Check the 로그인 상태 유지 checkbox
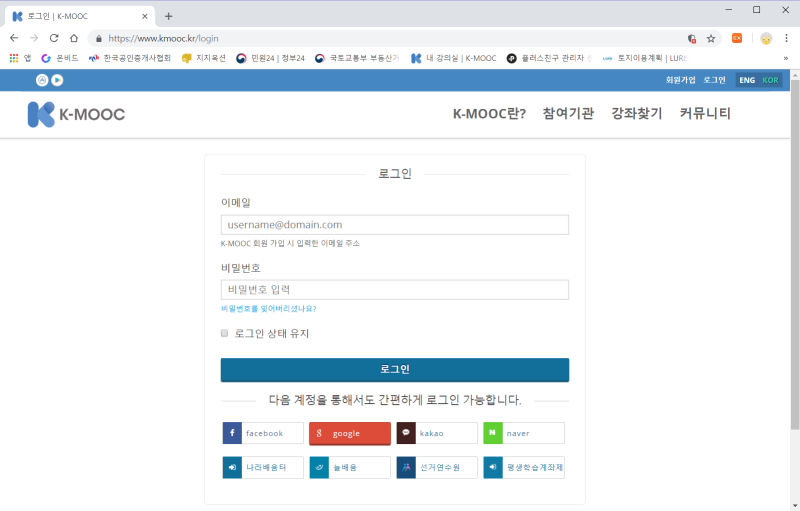Screen dimensions: 800x511 coord(224,333)
